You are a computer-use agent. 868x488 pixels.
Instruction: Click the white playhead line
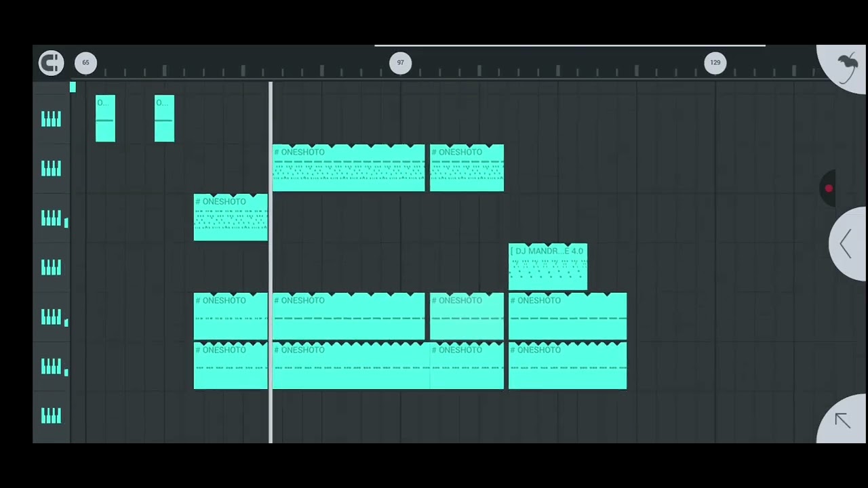point(271,262)
